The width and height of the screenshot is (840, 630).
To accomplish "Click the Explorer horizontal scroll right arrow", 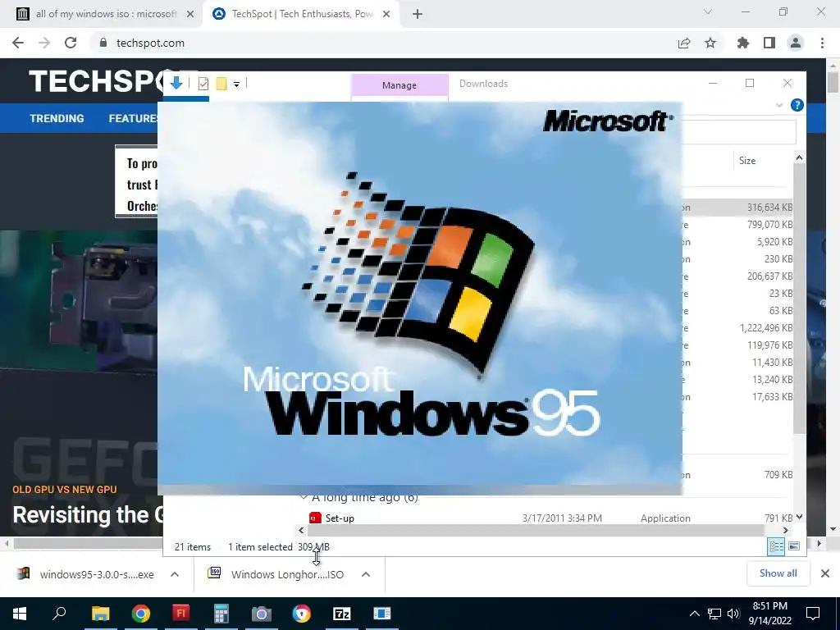I will (x=785, y=531).
